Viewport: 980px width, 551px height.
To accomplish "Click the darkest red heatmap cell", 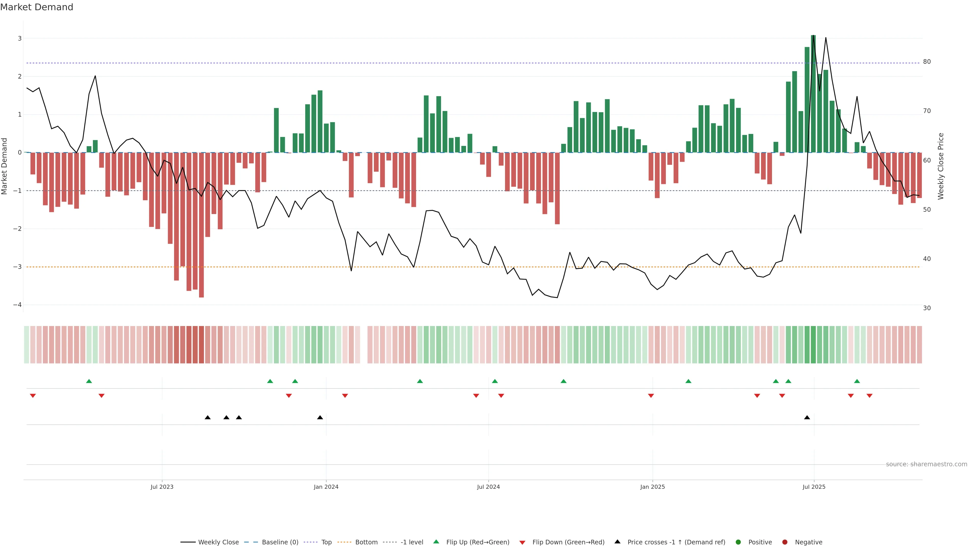I will click(x=201, y=345).
